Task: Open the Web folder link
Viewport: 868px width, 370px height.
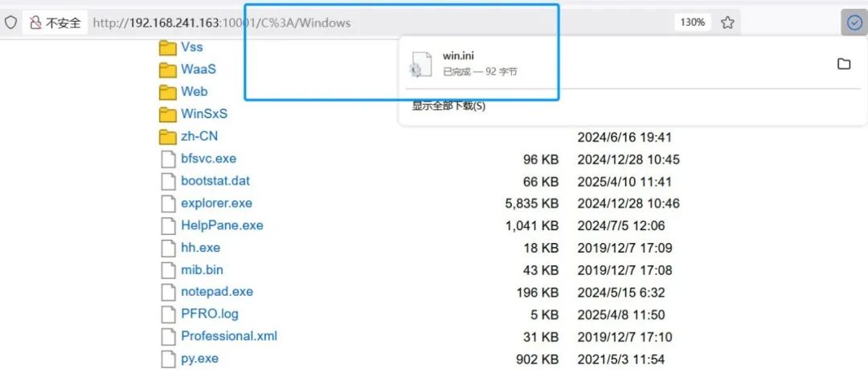Action: (x=194, y=92)
